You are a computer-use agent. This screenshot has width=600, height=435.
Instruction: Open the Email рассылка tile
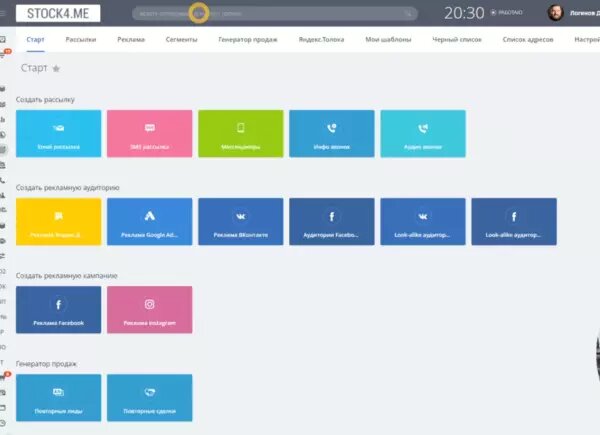tap(59, 134)
